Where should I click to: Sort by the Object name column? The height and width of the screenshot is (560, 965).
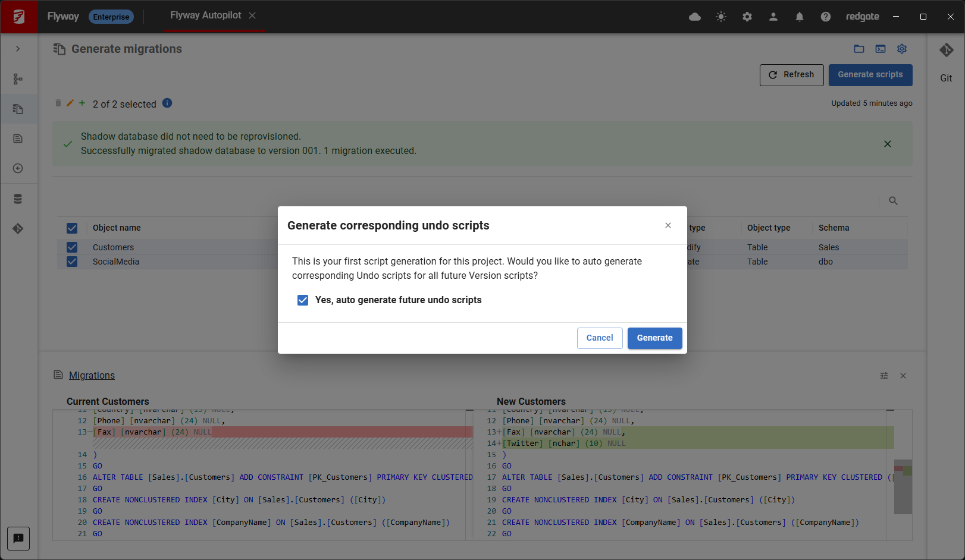tap(117, 228)
